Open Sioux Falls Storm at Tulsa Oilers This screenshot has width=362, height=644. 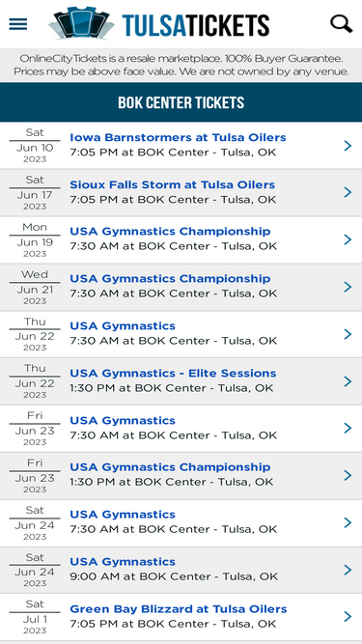[173, 184]
